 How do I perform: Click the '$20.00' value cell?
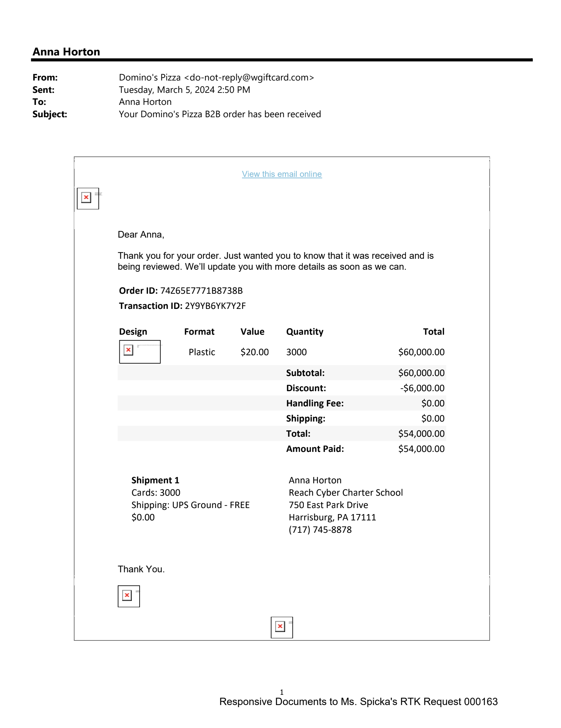pyautogui.click(x=254, y=352)
